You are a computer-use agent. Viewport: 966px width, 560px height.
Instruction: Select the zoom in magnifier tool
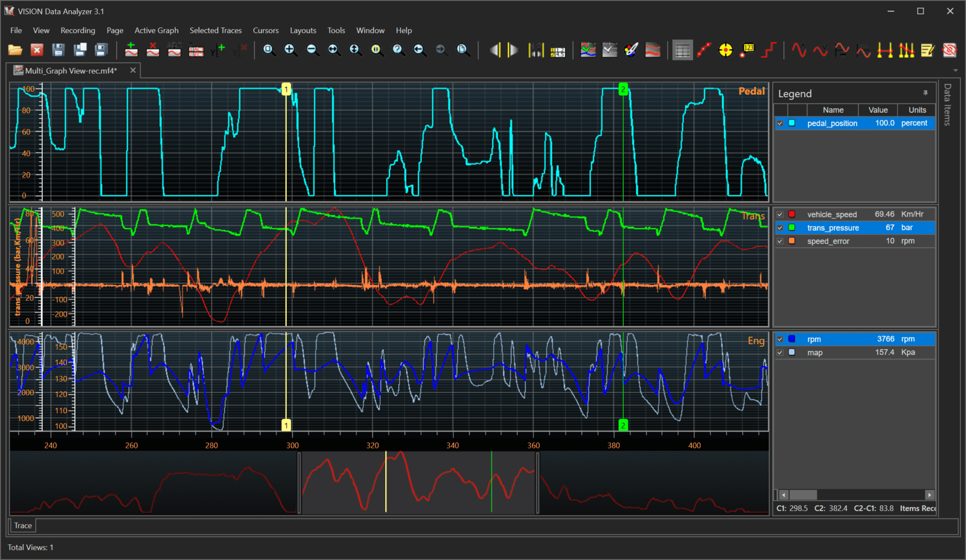[290, 50]
